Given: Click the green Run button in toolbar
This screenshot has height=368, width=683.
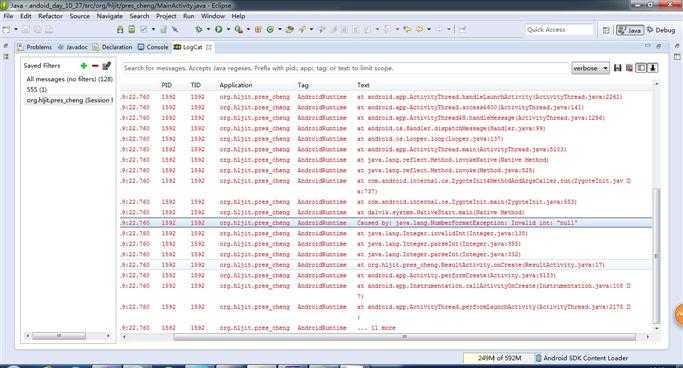Looking at the screenshot, I should pyautogui.click(x=219, y=29).
